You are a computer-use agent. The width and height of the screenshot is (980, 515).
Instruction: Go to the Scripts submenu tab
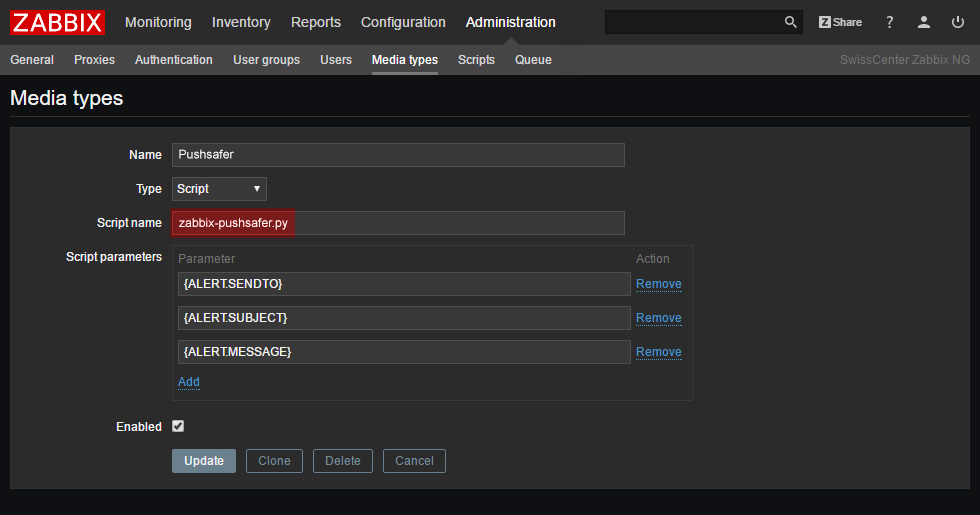[476, 60]
